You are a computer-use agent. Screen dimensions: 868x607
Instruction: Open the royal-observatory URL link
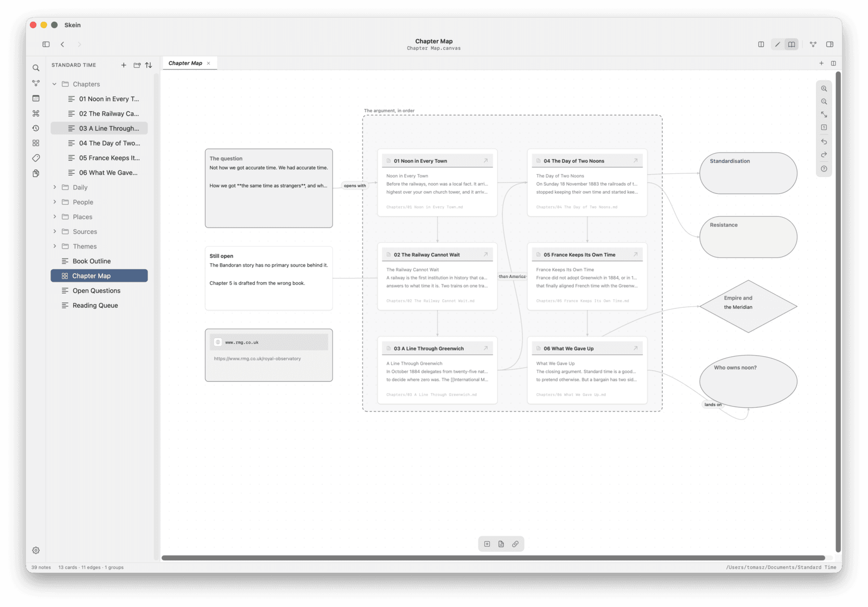tap(257, 359)
